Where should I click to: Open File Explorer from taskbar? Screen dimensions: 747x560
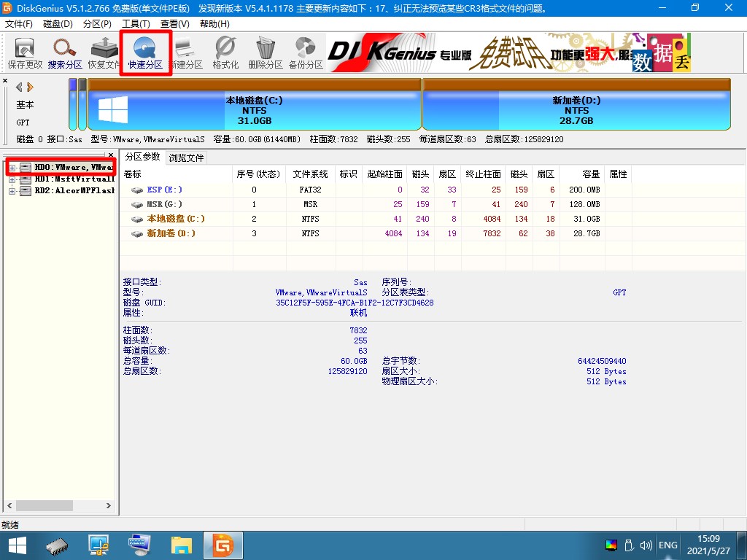pos(181,545)
